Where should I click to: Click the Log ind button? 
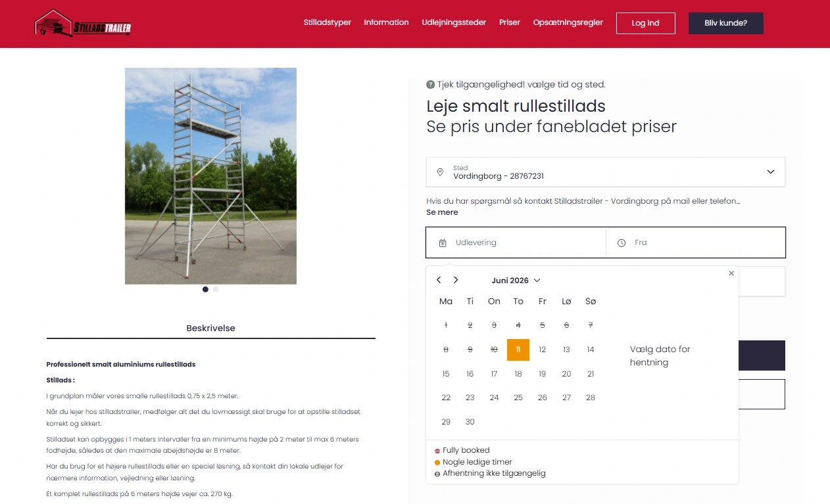point(646,23)
